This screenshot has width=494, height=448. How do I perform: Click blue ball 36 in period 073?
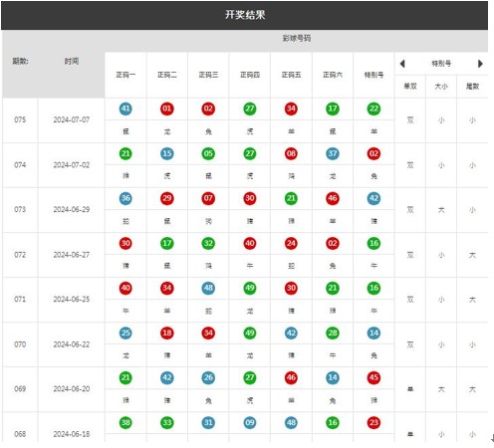125,198
